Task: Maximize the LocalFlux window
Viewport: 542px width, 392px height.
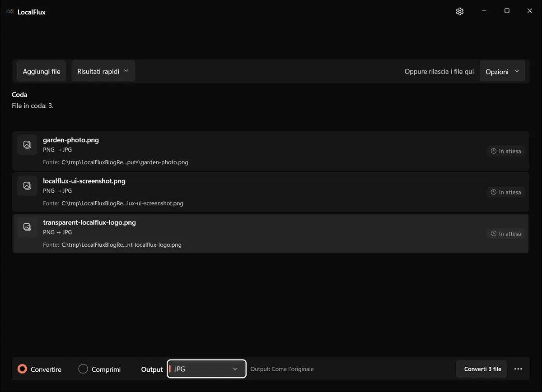Action: (x=507, y=11)
